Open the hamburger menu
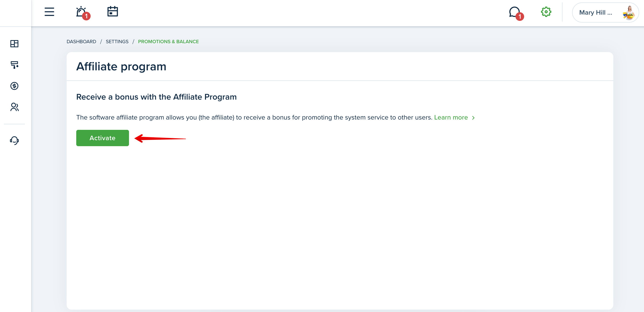The height and width of the screenshot is (312, 644). (49, 12)
